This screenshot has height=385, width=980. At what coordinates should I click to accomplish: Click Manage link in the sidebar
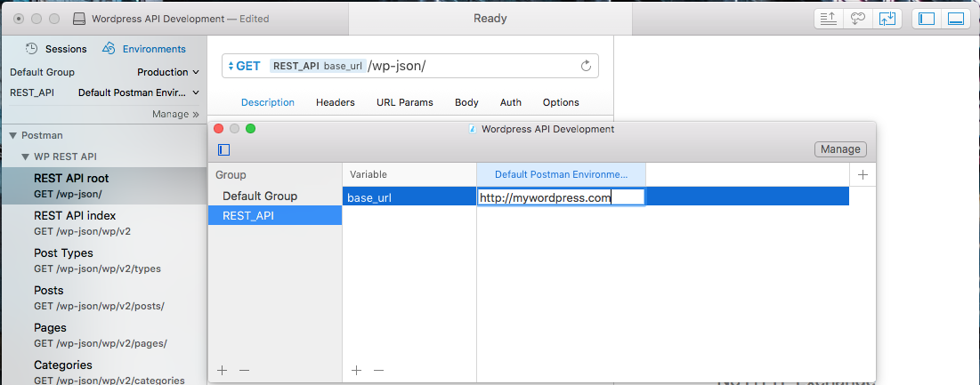tap(175, 114)
